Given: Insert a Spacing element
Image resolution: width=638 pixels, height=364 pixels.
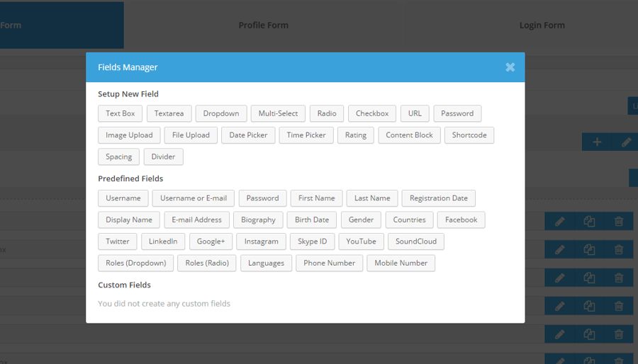Looking at the screenshot, I should (119, 157).
